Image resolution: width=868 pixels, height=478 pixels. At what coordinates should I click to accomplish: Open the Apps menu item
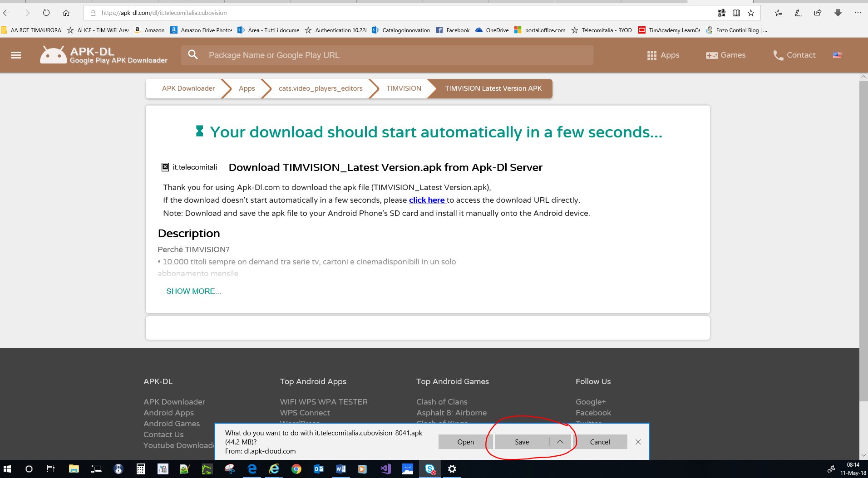(x=663, y=55)
